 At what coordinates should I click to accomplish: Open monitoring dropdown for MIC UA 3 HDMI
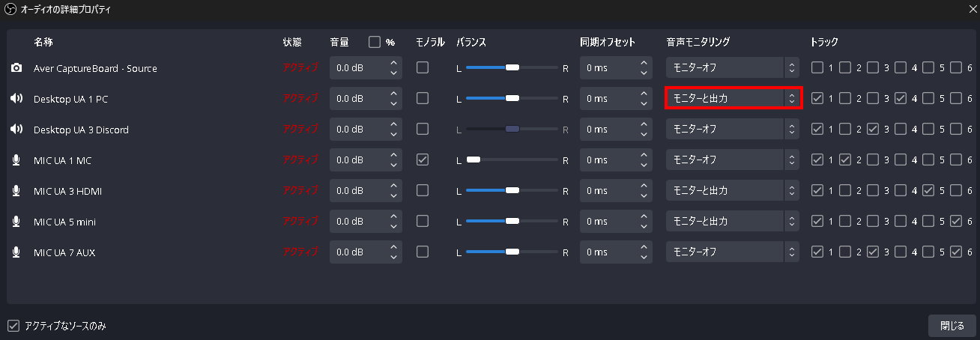click(733, 191)
